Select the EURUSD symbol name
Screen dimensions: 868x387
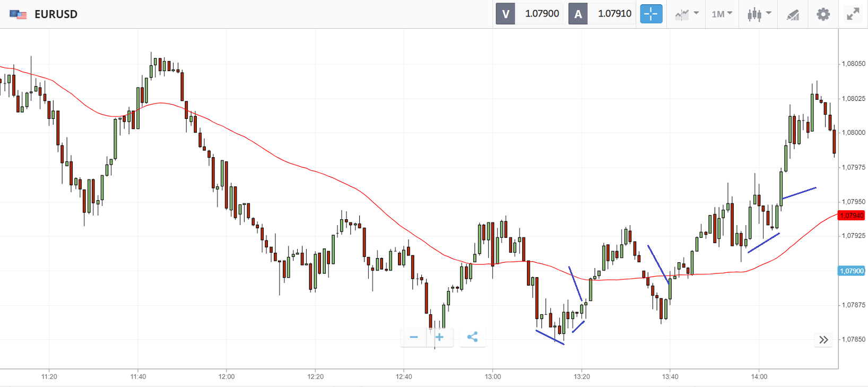point(56,14)
